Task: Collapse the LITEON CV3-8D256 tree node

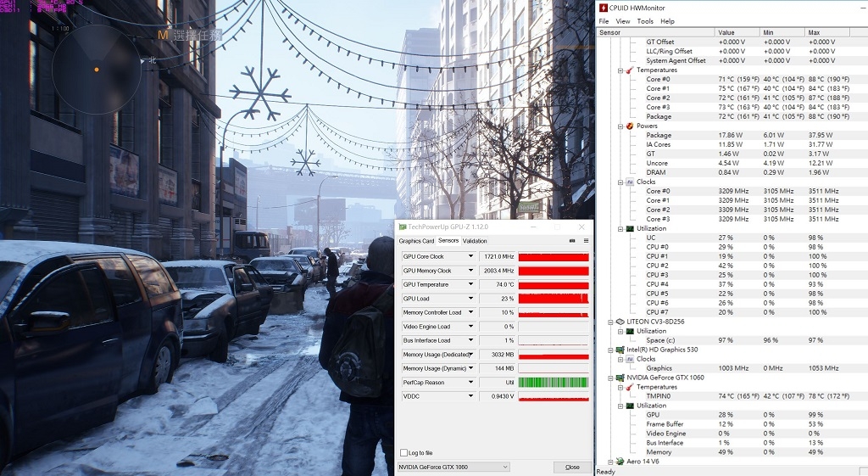Action: click(x=610, y=322)
